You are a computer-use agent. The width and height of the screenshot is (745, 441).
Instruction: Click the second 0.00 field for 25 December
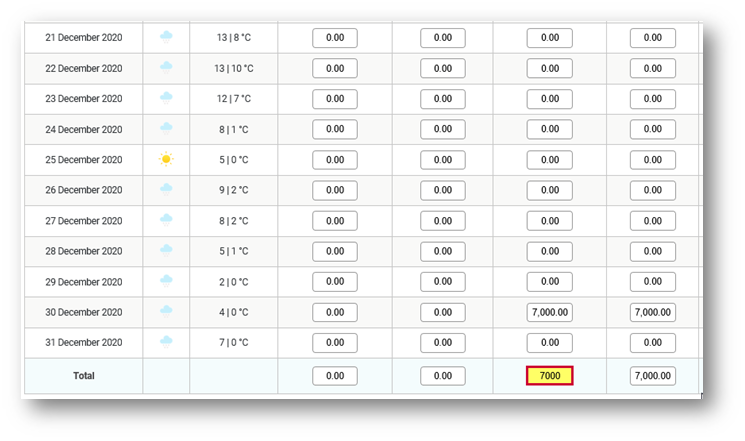click(443, 160)
